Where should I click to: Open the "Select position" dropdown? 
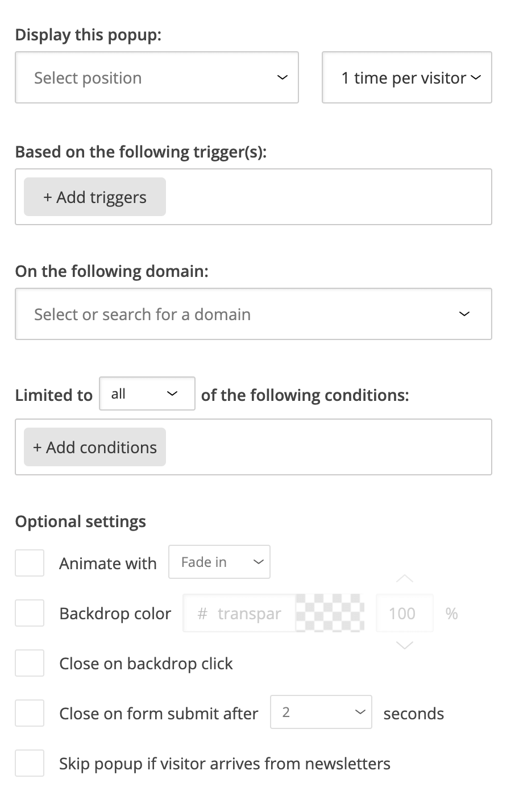(x=157, y=77)
